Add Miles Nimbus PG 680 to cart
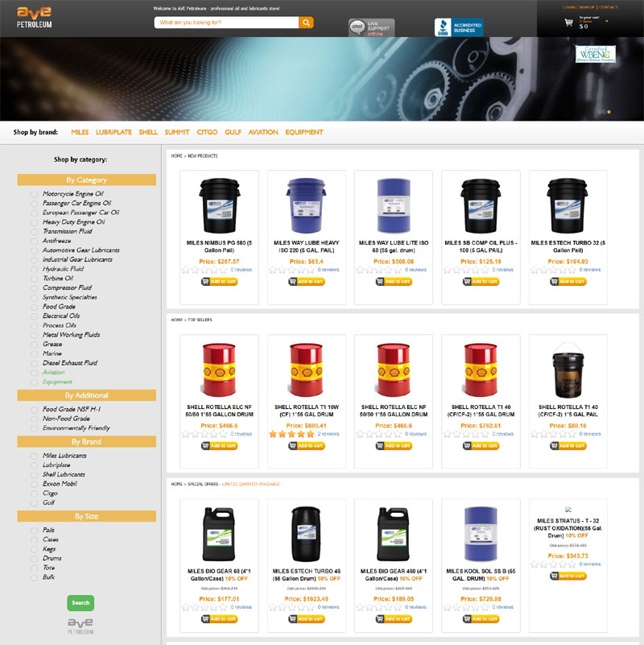644x645 pixels. pyautogui.click(x=219, y=282)
